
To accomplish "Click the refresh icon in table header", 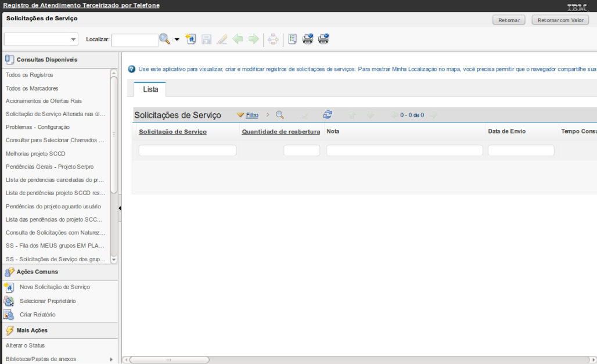I will click(328, 115).
